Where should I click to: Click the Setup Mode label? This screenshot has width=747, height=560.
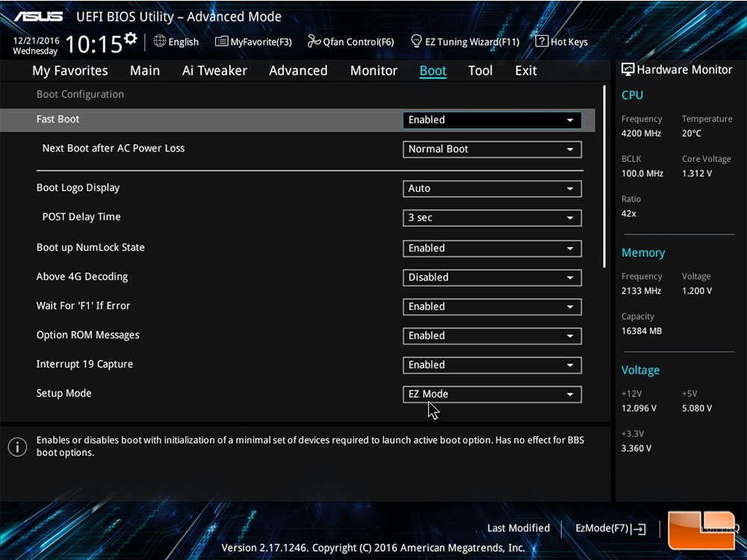click(x=63, y=393)
